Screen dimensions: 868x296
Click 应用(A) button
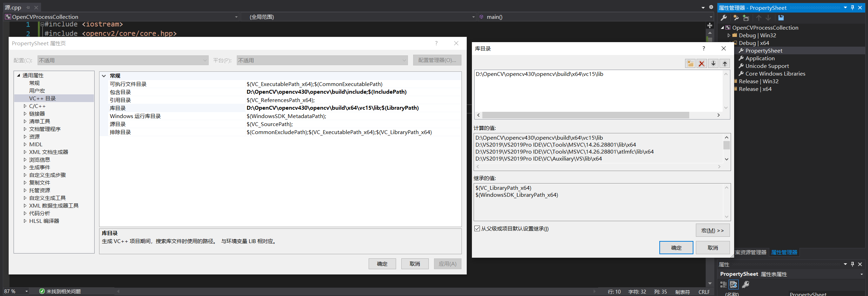tap(448, 264)
